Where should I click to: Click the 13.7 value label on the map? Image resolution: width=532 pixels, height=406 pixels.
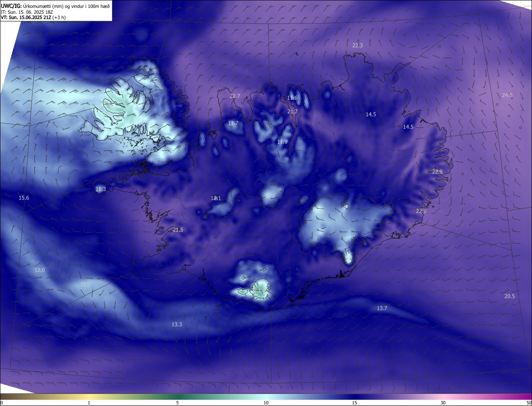[x=382, y=308]
